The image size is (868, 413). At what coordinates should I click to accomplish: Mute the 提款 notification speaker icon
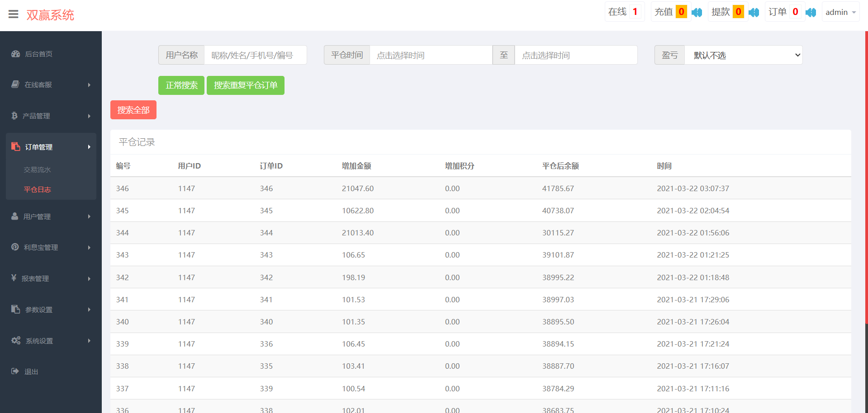click(754, 12)
